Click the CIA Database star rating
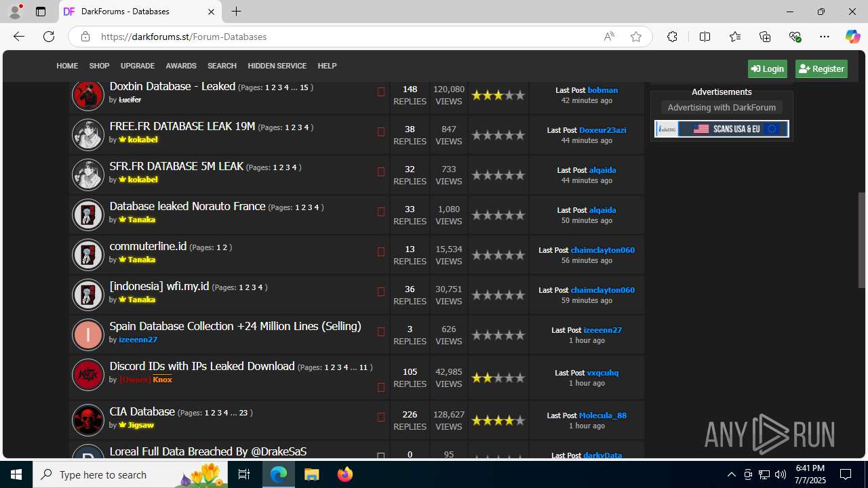 point(498,420)
